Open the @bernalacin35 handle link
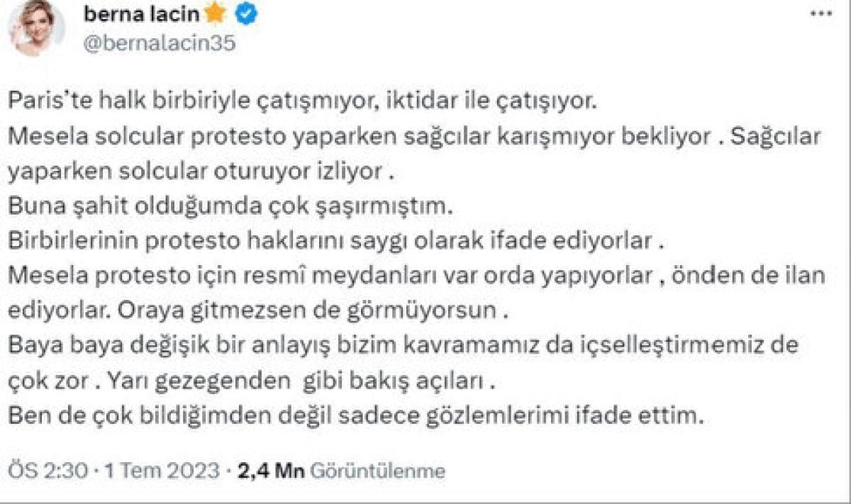 point(160,44)
